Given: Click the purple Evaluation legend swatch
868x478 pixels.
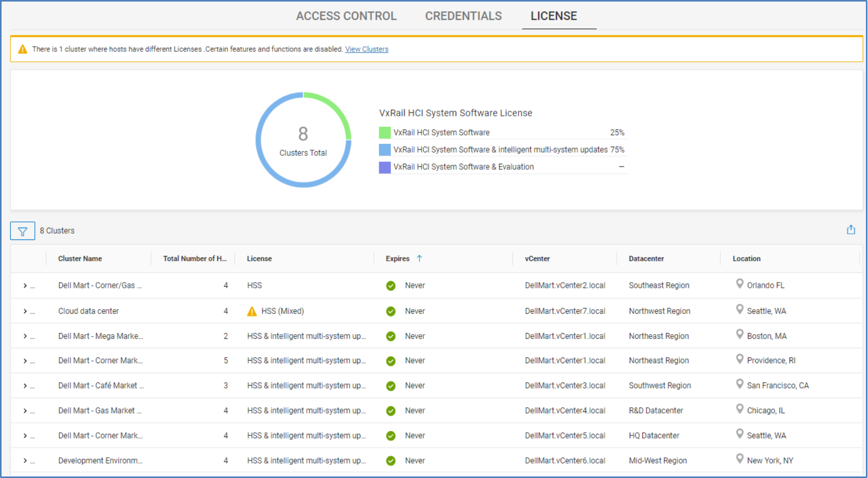Looking at the screenshot, I should coord(385,167).
